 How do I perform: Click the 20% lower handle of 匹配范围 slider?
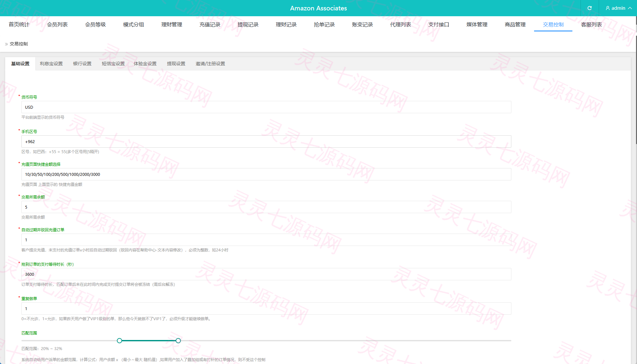click(x=119, y=341)
